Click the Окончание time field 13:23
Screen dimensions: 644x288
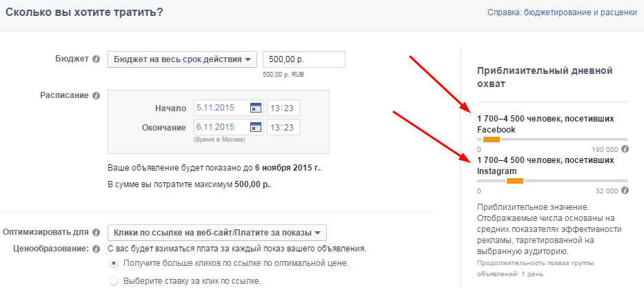point(283,127)
